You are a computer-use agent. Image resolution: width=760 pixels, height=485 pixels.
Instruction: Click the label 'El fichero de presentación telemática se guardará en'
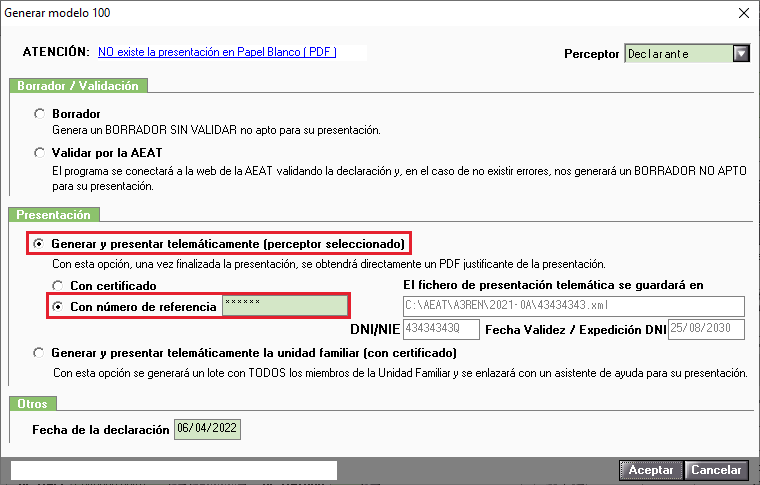[x=553, y=285]
